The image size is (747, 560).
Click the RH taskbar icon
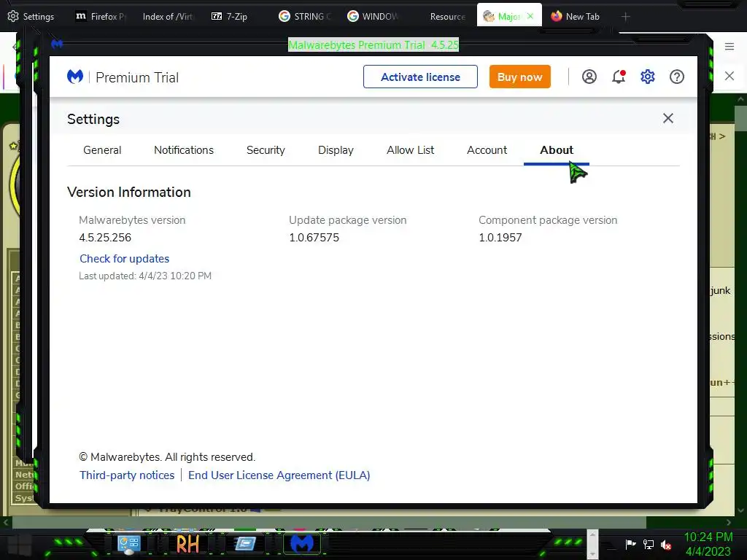tap(187, 544)
